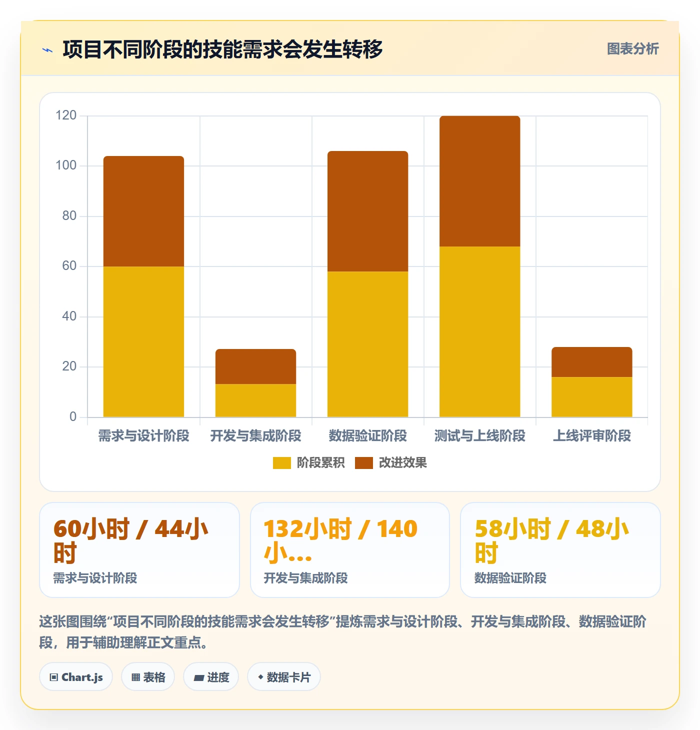Click the yellow 上线评审阶段 bar segment
700x730 pixels.
tap(591, 397)
